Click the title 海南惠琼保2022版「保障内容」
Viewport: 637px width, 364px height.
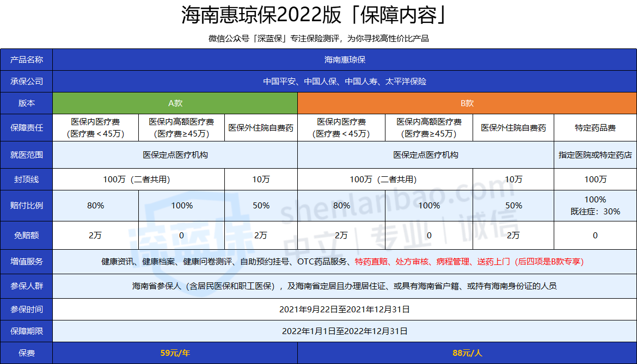pos(314,15)
